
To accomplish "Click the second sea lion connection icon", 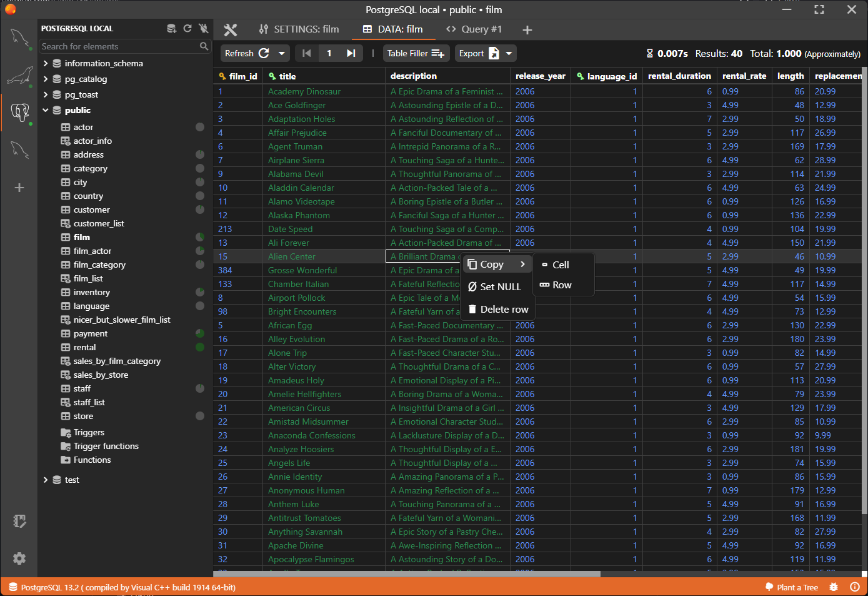I will (x=19, y=76).
